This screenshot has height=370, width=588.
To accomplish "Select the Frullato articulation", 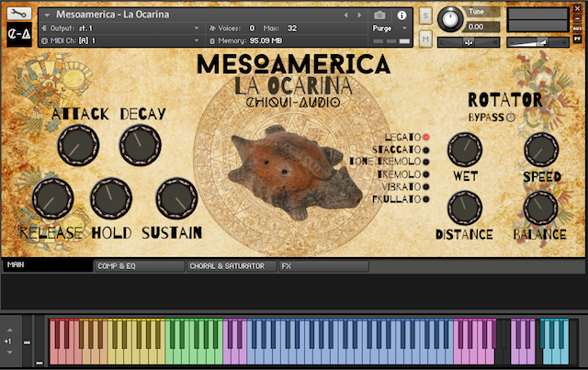I will pos(426,199).
